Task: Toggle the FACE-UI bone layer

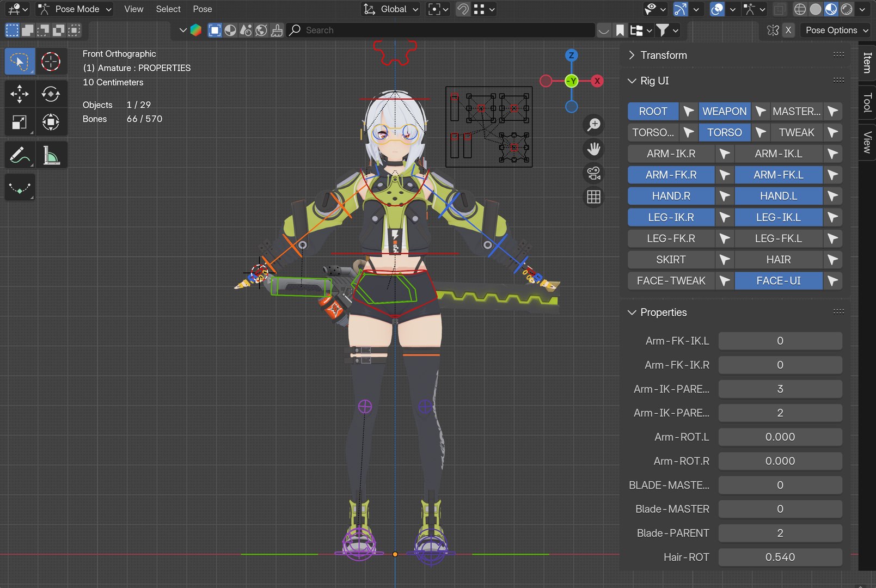Action: pos(779,281)
